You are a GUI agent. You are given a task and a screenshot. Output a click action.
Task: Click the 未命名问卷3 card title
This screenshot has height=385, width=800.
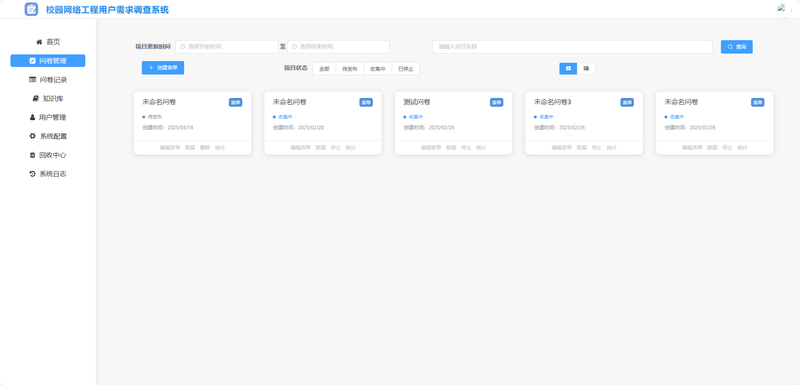point(553,102)
